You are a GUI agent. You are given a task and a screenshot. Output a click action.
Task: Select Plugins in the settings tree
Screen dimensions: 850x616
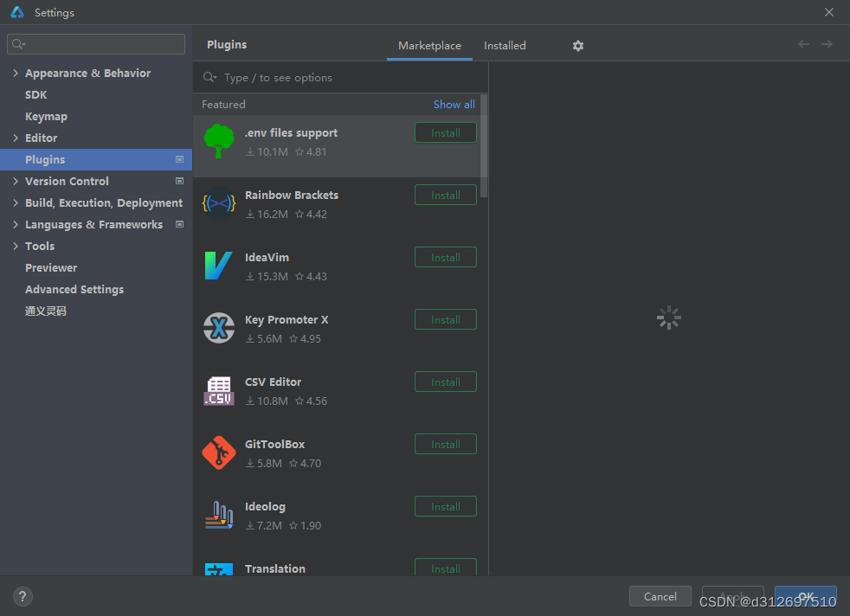pos(96,159)
